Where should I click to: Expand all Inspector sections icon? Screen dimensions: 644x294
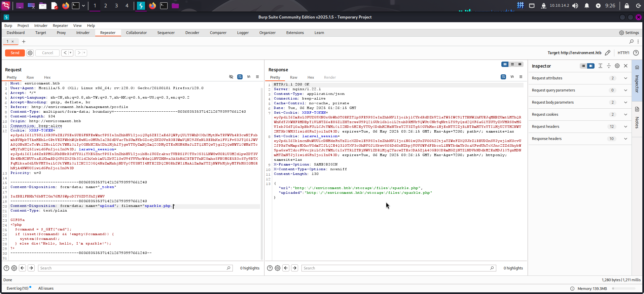(600, 66)
